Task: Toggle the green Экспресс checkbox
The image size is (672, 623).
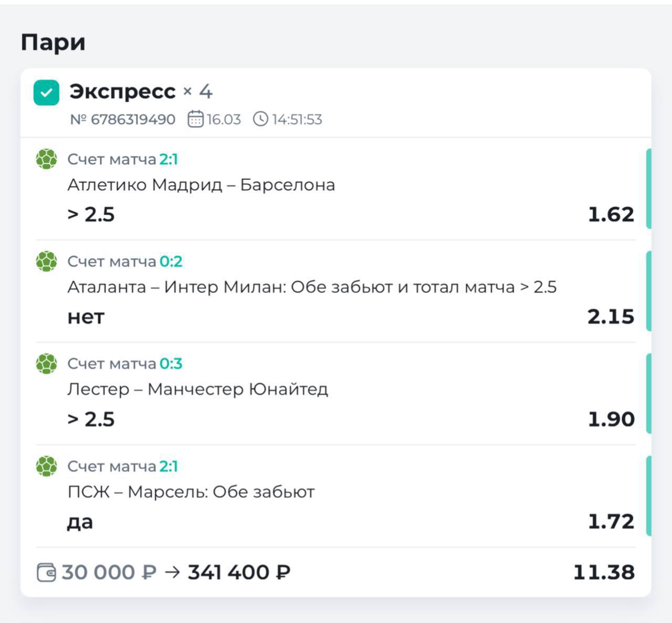Action: 46,92
